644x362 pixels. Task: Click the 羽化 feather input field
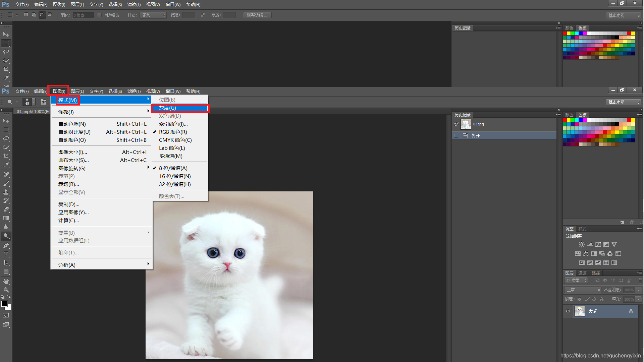tap(83, 15)
